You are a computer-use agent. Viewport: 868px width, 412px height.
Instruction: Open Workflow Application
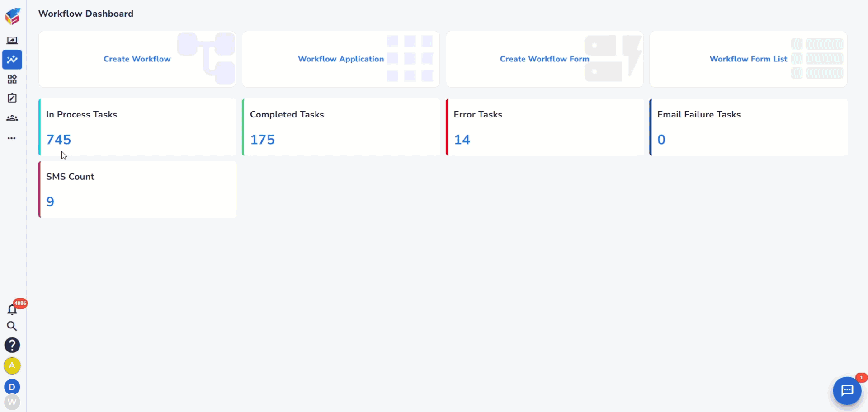341,59
